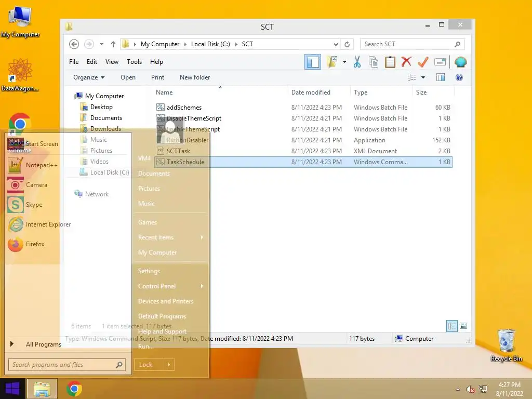Open the recent locations dropdown arrow
The height and width of the screenshot is (399, 532).
[x=101, y=44]
